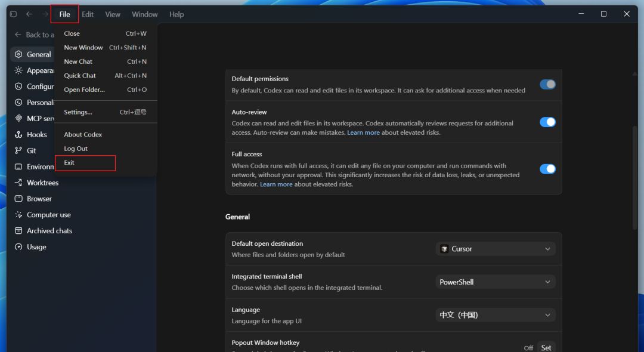644x352 pixels.
Task: Open the Window menu
Action: tap(144, 14)
